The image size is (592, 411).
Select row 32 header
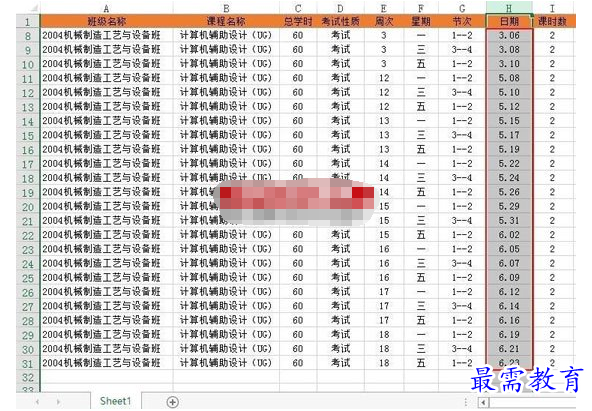pyautogui.click(x=28, y=377)
